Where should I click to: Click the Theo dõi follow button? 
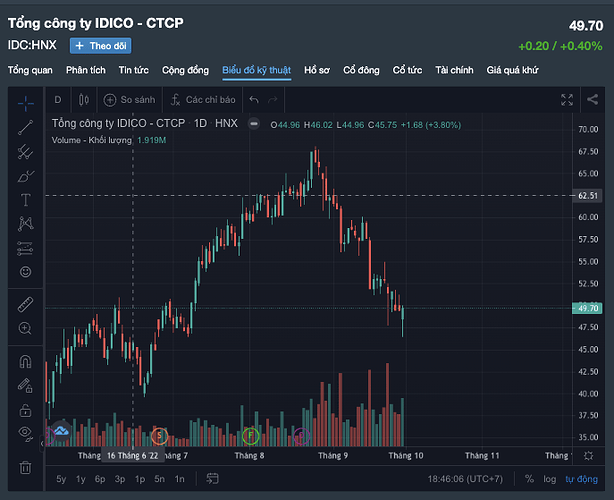(x=101, y=46)
